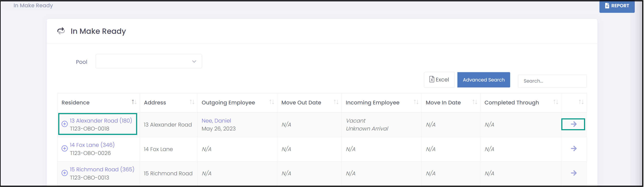The height and width of the screenshot is (187, 644).
Task: Click the In Make Ready refresh icon
Action: (x=61, y=31)
